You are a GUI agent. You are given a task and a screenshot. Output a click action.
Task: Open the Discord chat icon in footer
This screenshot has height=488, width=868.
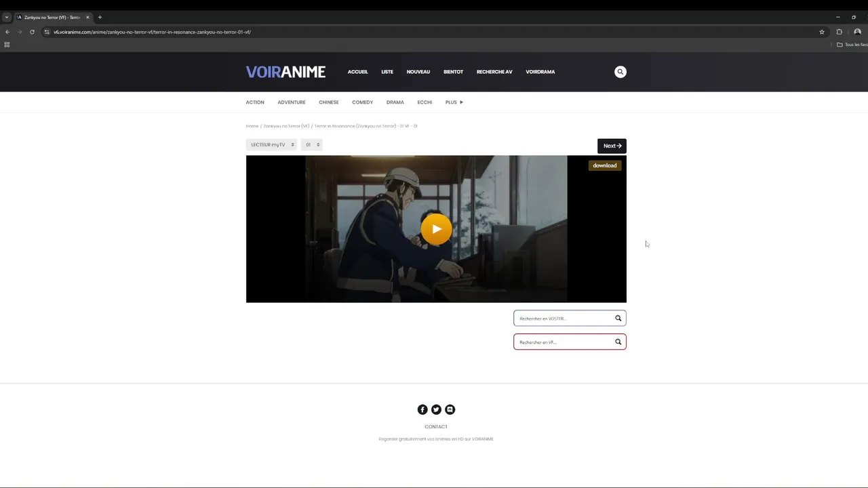450,409
